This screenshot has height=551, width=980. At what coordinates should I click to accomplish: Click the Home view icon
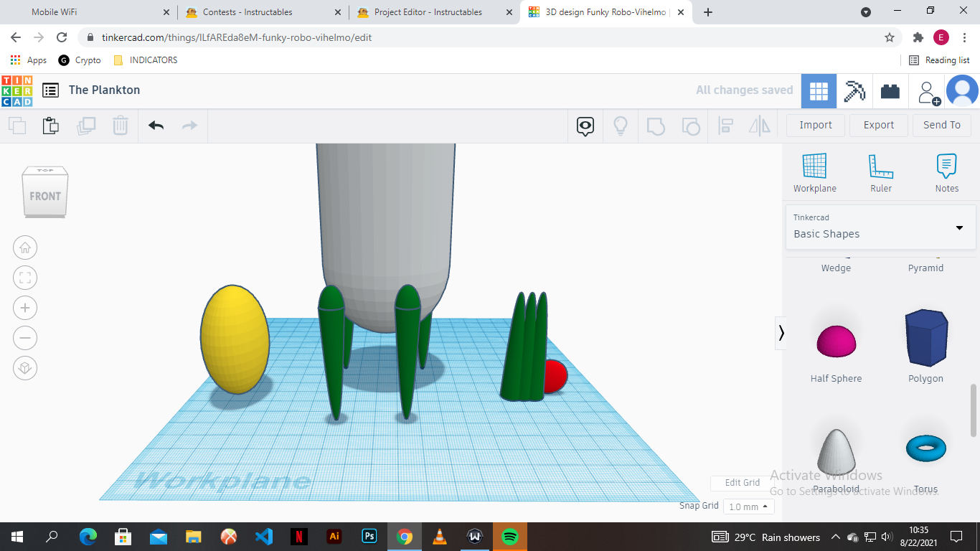(x=25, y=248)
